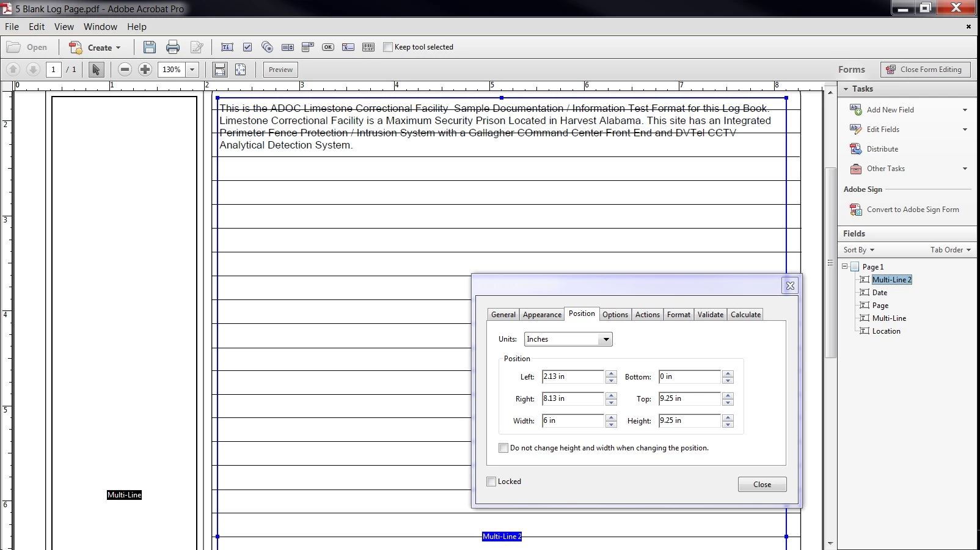Click the Edit text pencil icon
The height and width of the screenshot is (550, 980).
coord(197,47)
